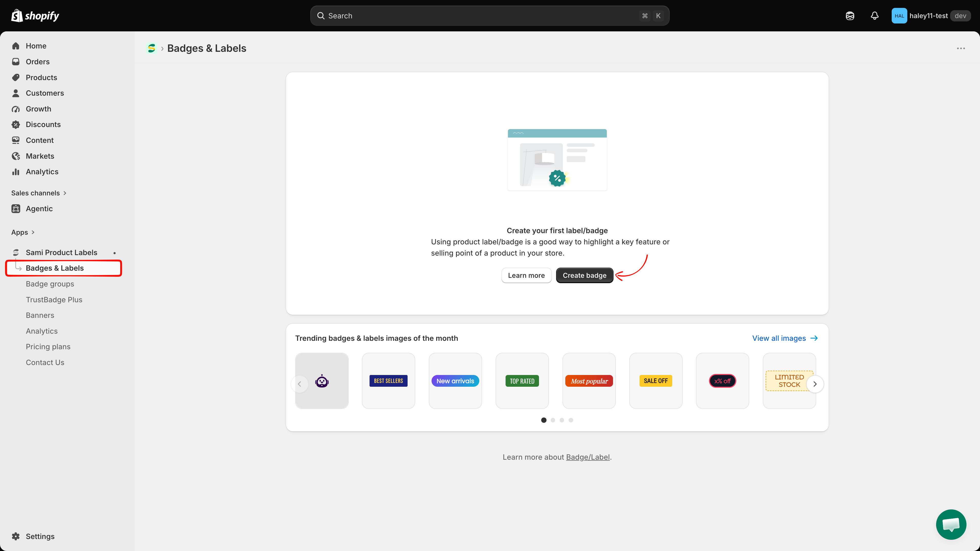Viewport: 980px width, 551px height.
Task: Open Sami app Analytics submenu item
Action: tap(42, 331)
